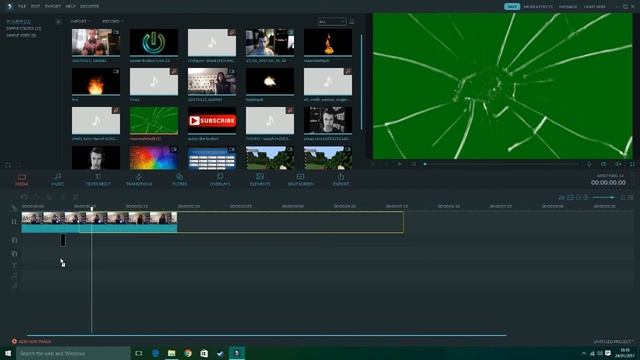Play the preview video
Image resolution: width=640 pixels, height=360 pixels.
(x=400, y=164)
